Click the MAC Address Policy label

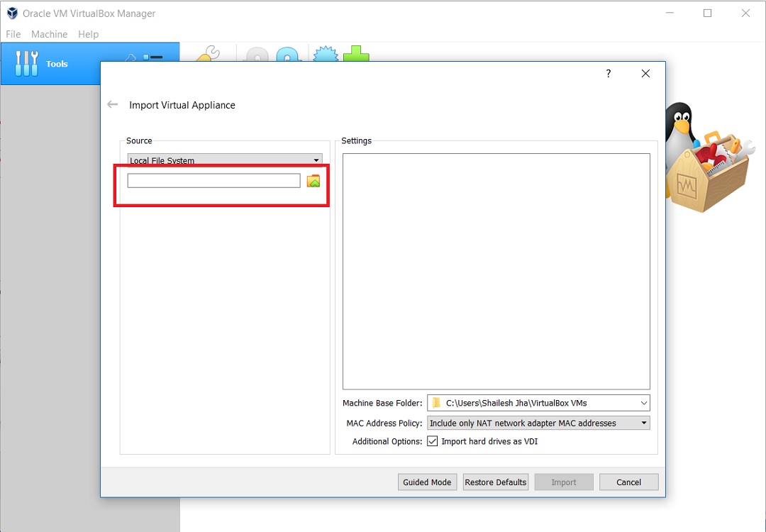coord(384,423)
